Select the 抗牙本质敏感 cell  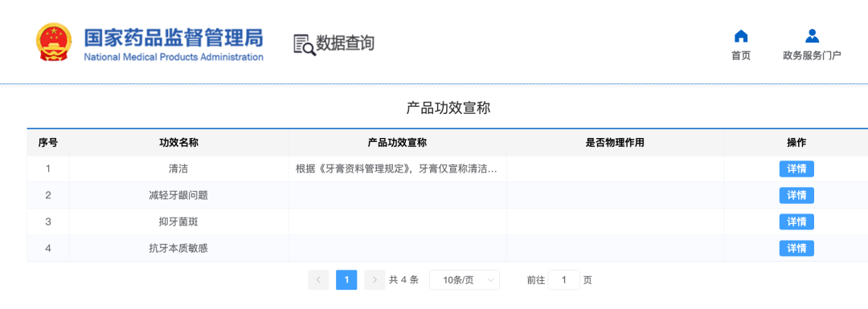click(x=178, y=248)
